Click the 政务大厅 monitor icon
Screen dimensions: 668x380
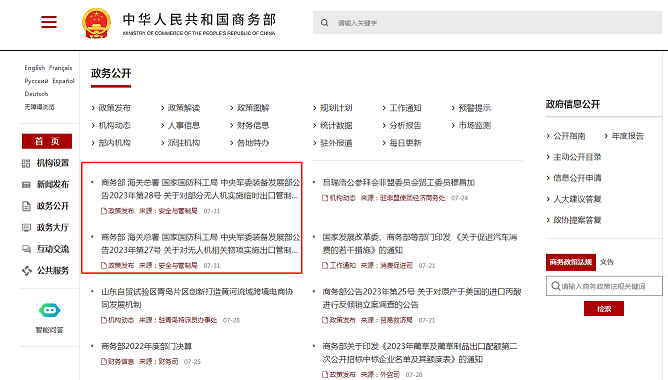tap(26, 227)
